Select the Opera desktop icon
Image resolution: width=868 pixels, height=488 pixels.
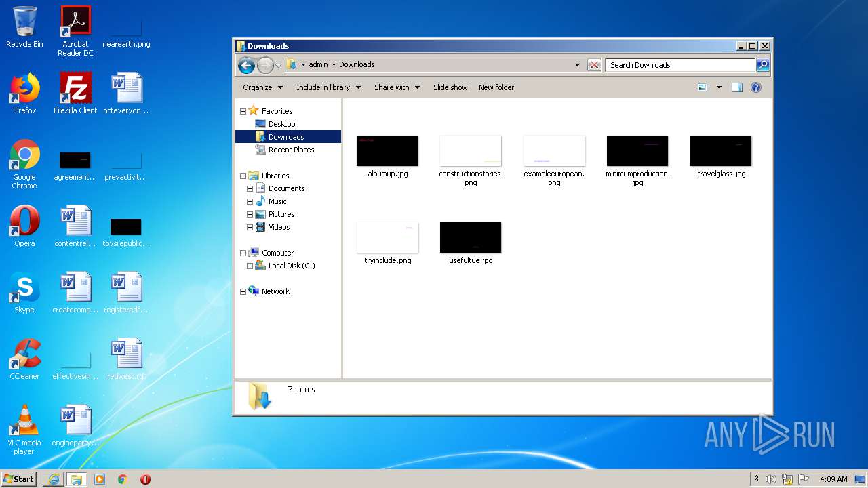coord(24,226)
